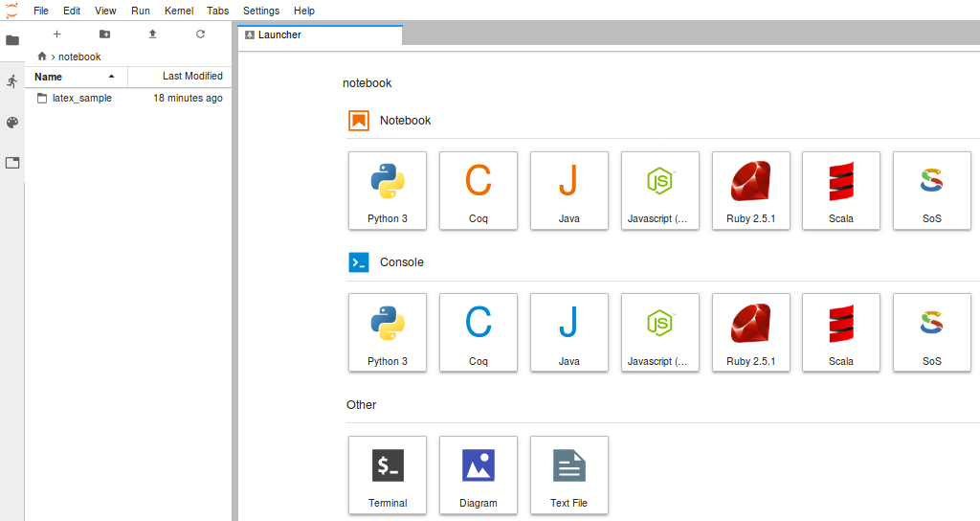Open the Commands palette sidebar tab
This screenshot has width=980, height=521.
pos(11,123)
